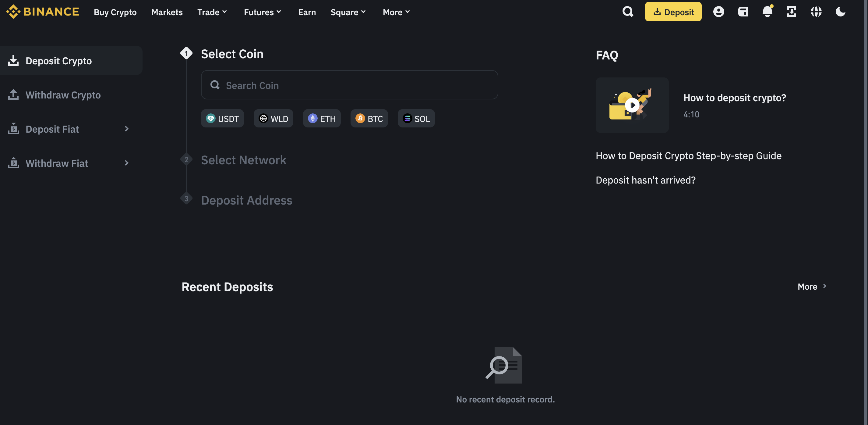This screenshot has width=868, height=425.
Task: Open notifications bell icon
Action: click(767, 12)
